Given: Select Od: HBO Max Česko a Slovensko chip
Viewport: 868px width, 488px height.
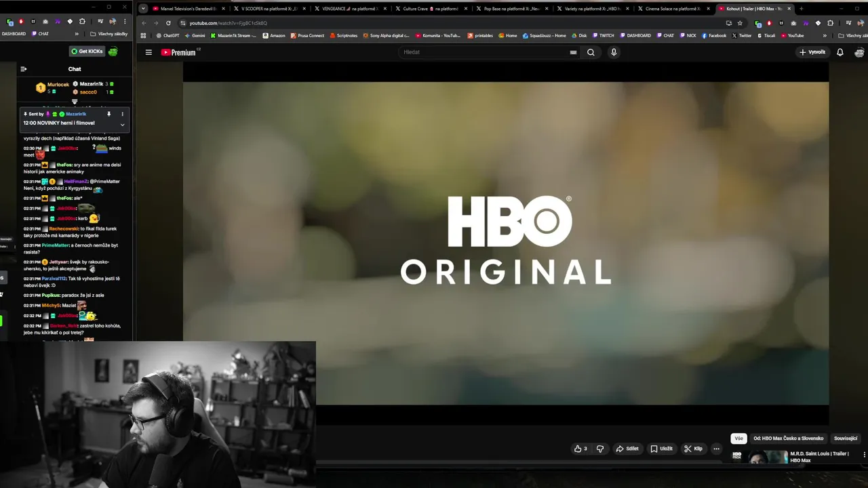Looking at the screenshot, I should coord(788,439).
